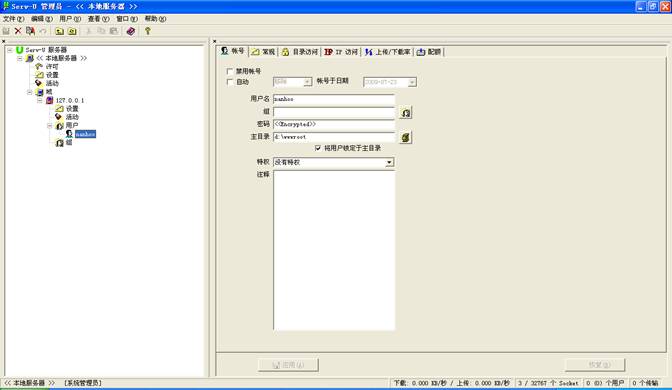Click the grayed copy toolbar icon

(101, 31)
